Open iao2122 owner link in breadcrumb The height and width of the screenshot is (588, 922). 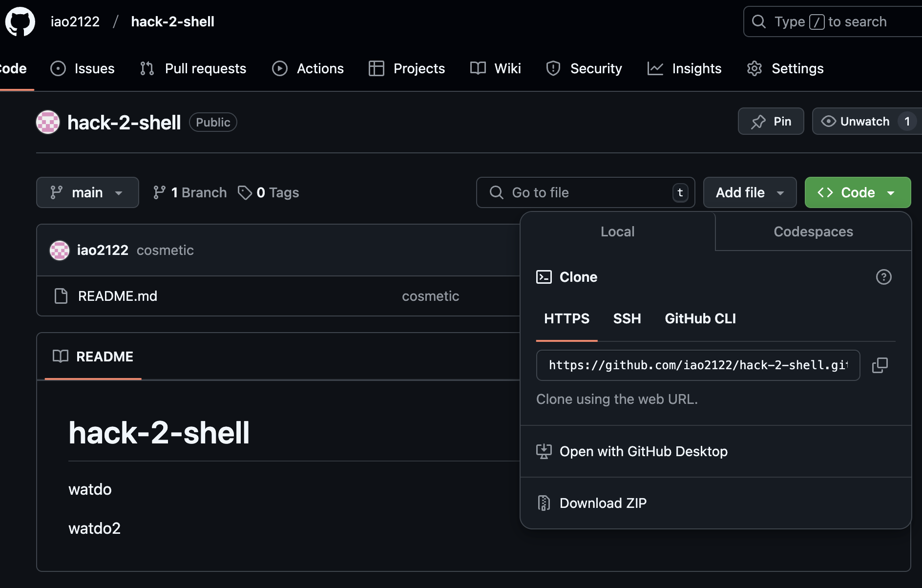(75, 21)
